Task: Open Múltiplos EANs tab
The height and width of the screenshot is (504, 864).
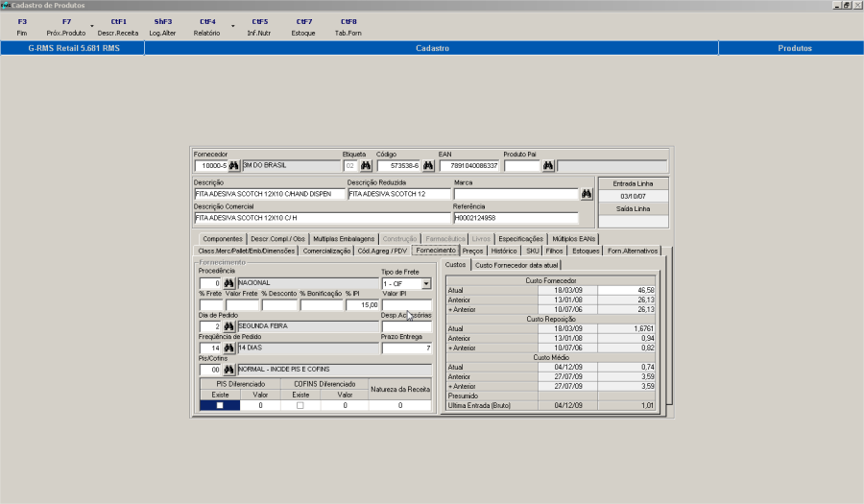Action: point(574,238)
